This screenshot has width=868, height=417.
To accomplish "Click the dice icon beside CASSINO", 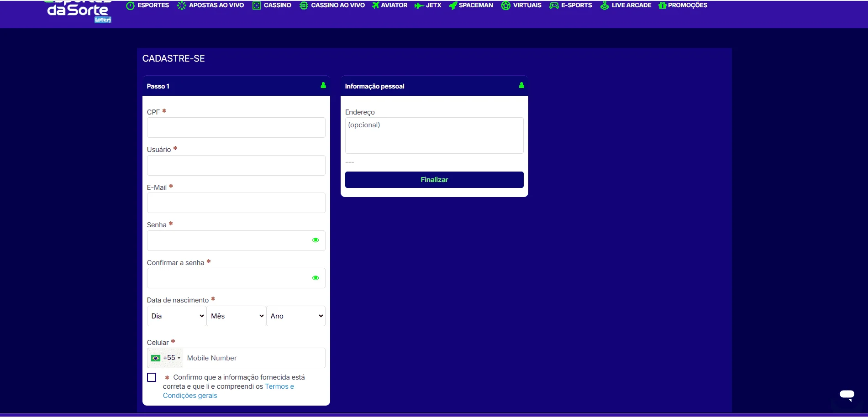I will (x=257, y=5).
